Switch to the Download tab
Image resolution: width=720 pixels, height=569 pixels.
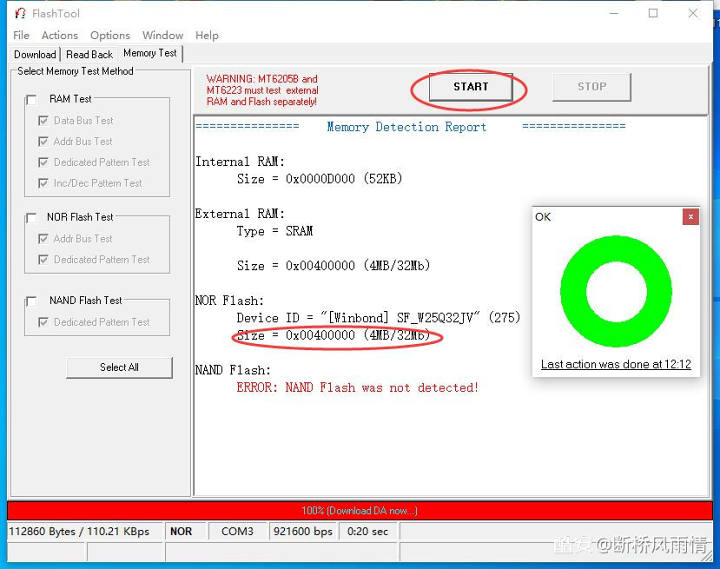pos(35,55)
